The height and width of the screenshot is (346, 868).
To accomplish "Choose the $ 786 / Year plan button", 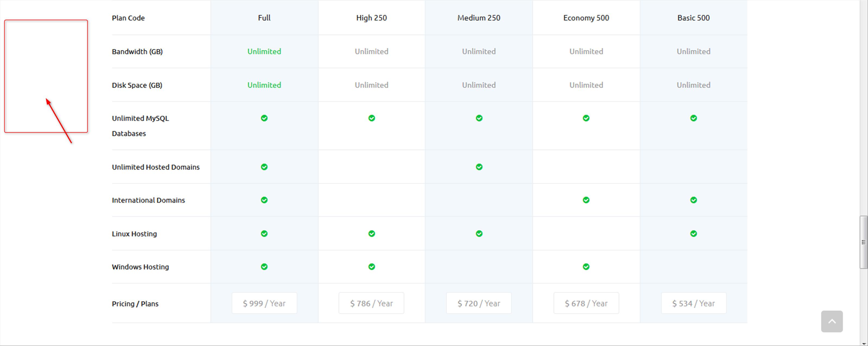I will 371,303.
